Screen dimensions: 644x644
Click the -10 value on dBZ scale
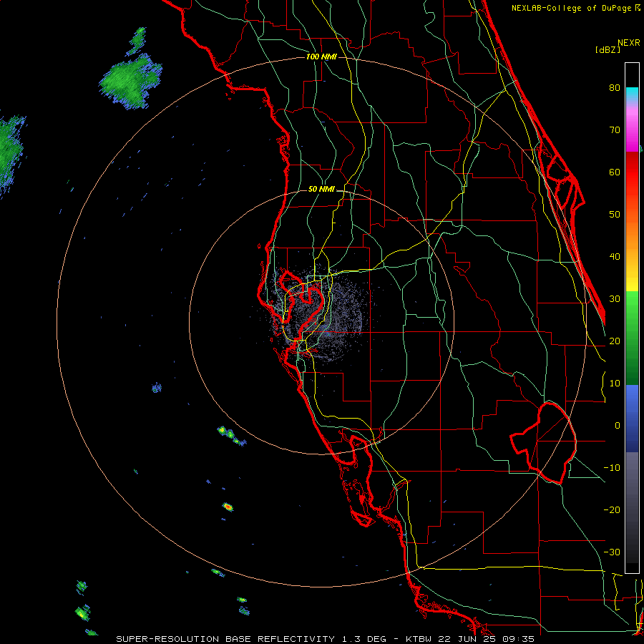pyautogui.click(x=612, y=468)
